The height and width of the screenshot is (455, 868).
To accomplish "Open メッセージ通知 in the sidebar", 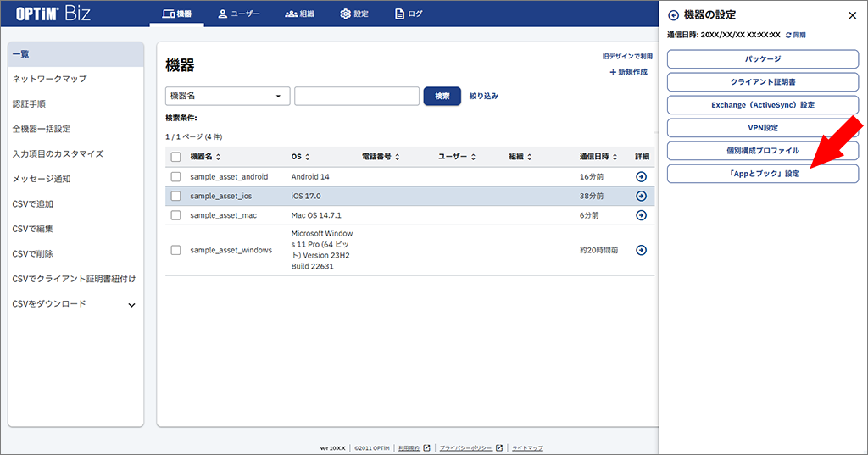I will pos(75,179).
